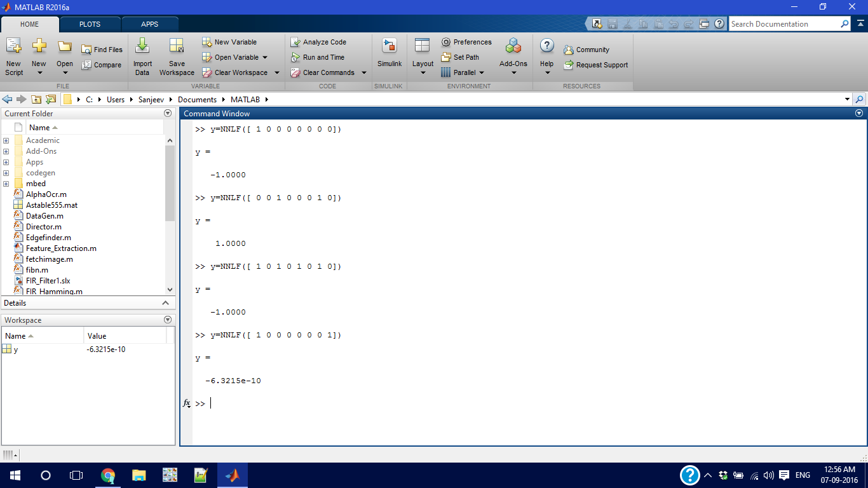Search the current folder via magnifier icon
868x488 pixels.
(x=860, y=100)
